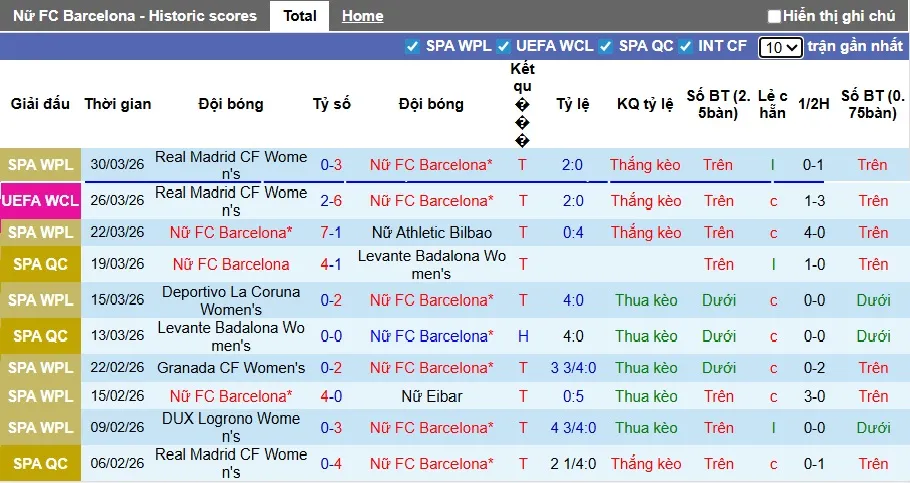Open the 7-1 Athletic Bilbao match score

click(331, 233)
